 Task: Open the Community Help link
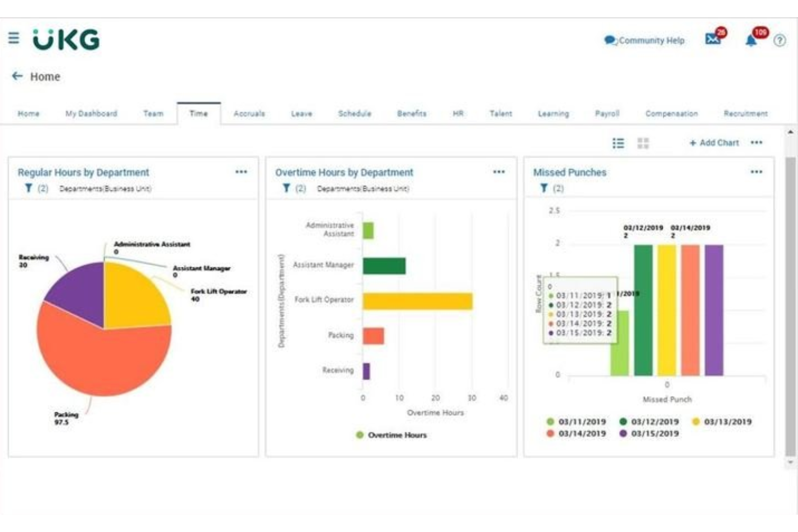coord(645,40)
